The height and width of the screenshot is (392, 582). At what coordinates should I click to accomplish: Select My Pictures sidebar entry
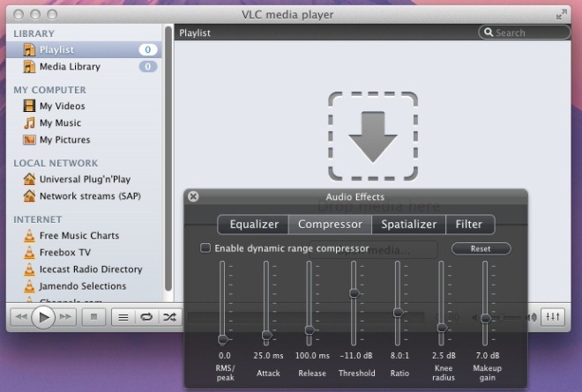[84, 140]
